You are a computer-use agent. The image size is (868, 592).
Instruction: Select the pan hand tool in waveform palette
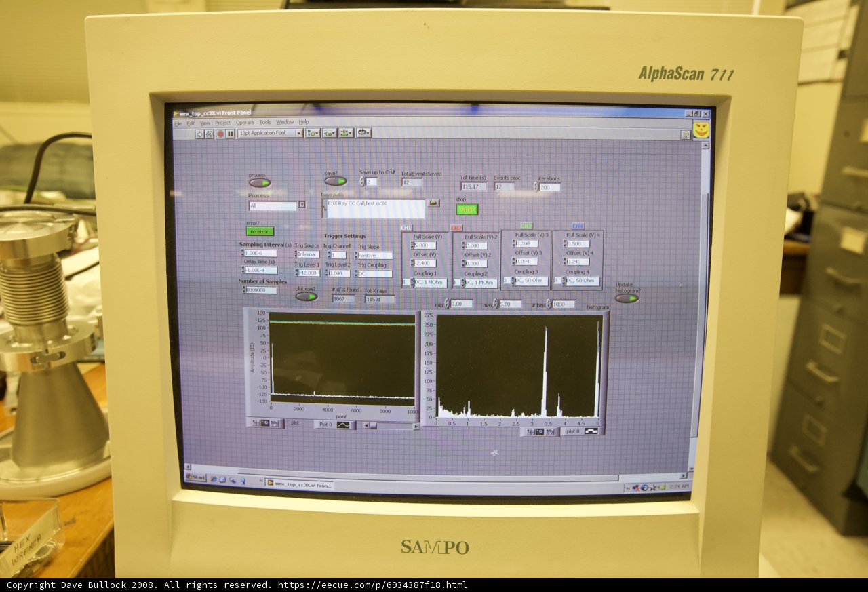click(x=275, y=423)
